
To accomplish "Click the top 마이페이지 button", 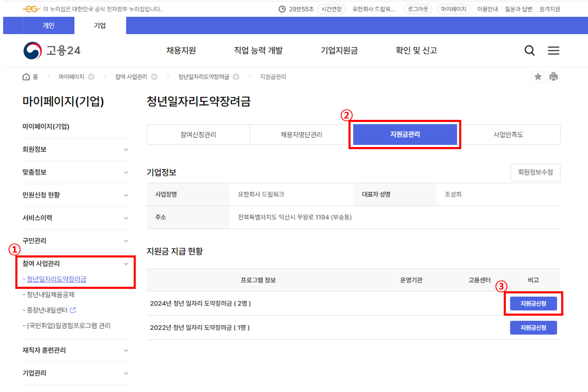I will pos(454,9).
